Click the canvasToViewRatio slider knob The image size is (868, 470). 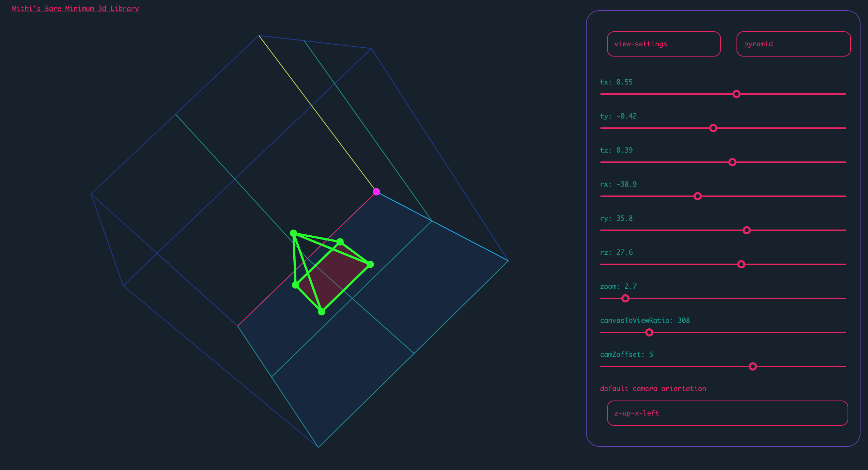click(649, 332)
